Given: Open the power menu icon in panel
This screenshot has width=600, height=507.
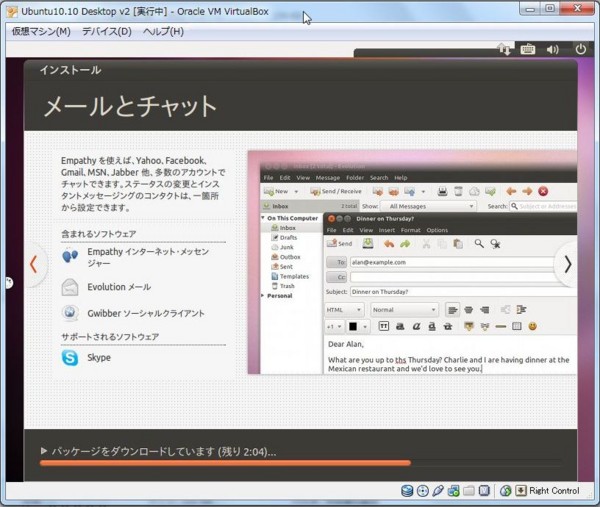Looking at the screenshot, I should coord(580,49).
